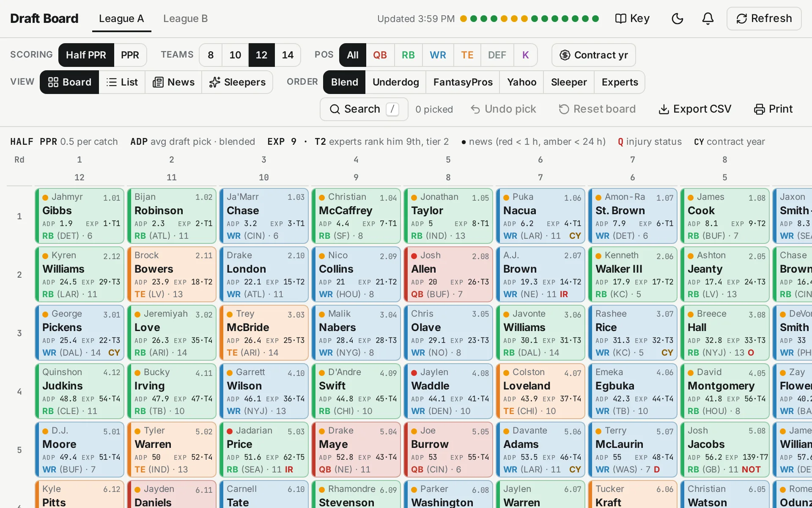
Task: Order by Experts rankings
Action: 620,82
